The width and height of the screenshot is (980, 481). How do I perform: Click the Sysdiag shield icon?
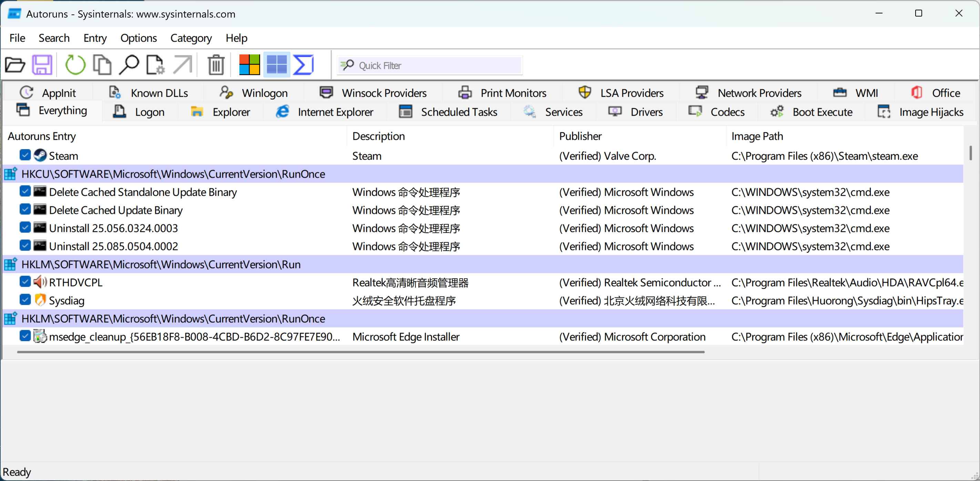[x=40, y=300]
